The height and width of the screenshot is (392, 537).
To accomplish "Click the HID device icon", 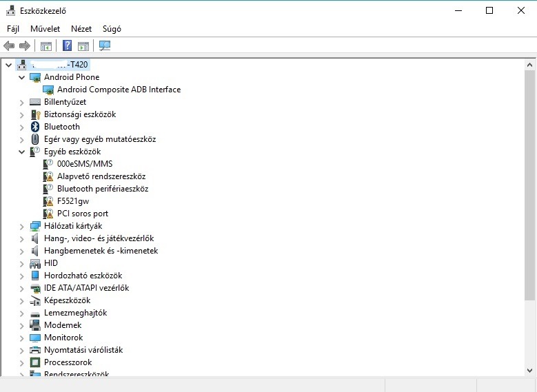I will click(35, 263).
